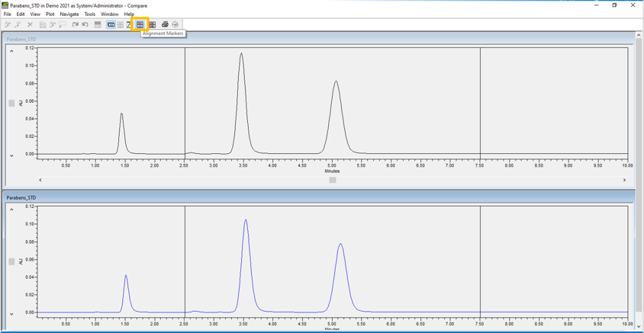Open the Navigate menu
Viewport: 644px width, 333px height.
click(x=69, y=14)
